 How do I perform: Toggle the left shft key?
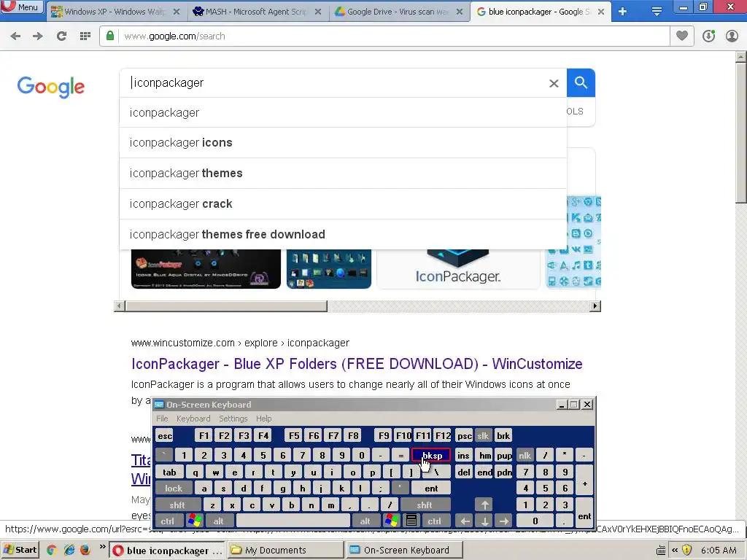[177, 505]
